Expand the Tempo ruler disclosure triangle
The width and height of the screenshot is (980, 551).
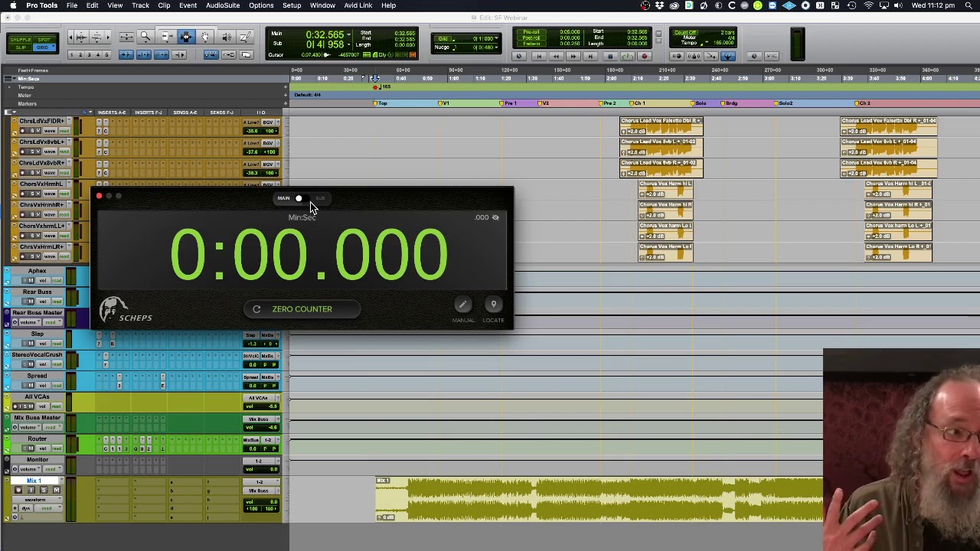9,87
